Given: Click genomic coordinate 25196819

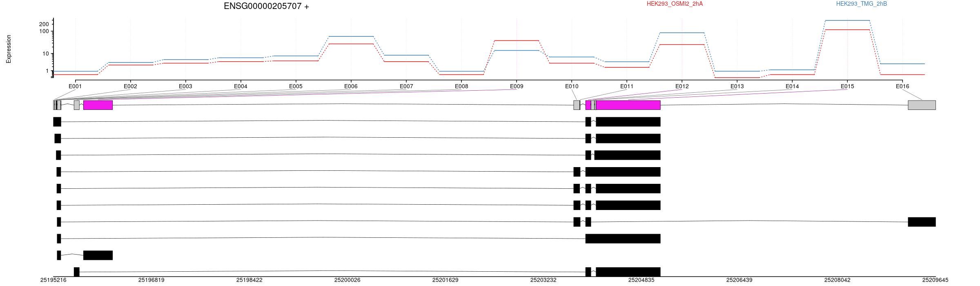Looking at the screenshot, I should pos(151,280).
